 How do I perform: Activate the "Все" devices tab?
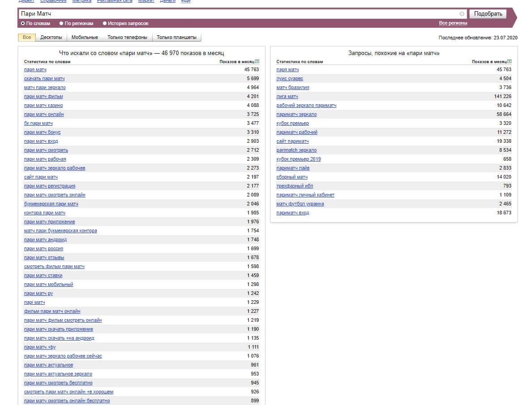(27, 38)
